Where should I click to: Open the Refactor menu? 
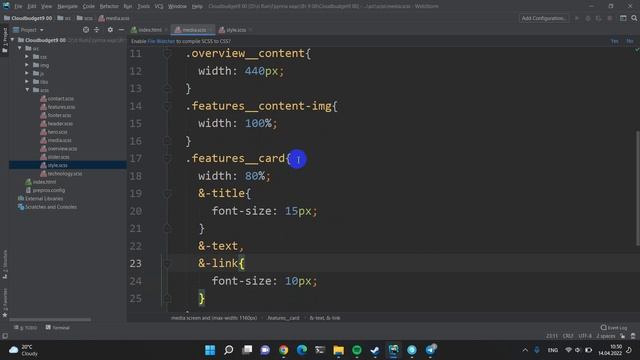[x=109, y=6]
